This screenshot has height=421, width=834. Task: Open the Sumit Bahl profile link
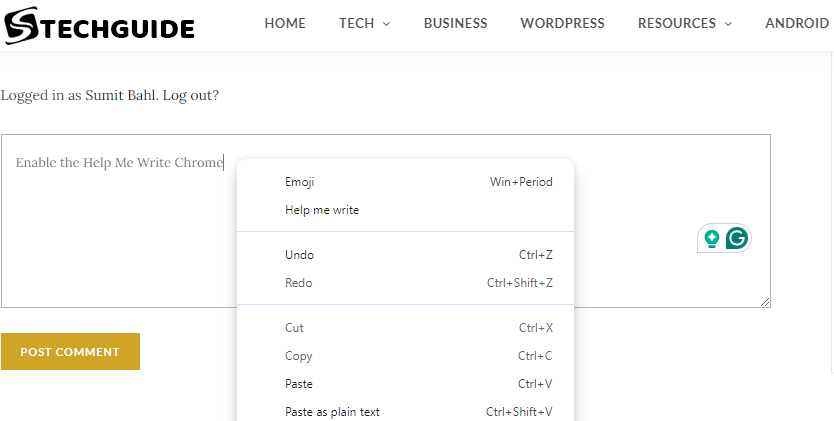coord(121,96)
